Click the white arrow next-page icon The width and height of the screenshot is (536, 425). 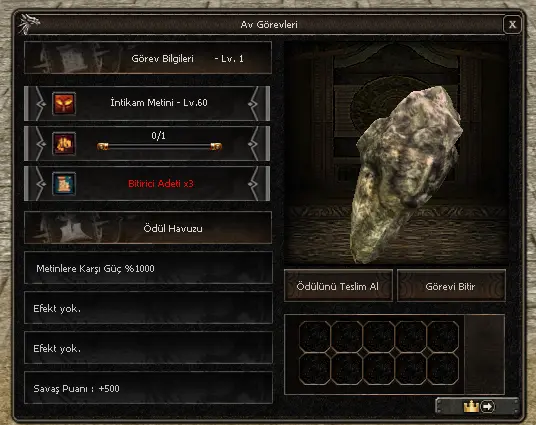coord(487,406)
